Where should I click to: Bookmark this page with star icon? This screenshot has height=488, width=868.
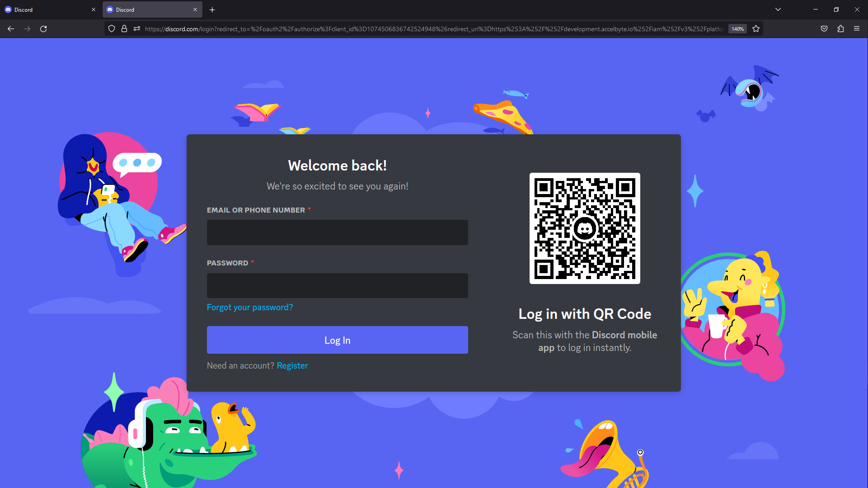756,29
